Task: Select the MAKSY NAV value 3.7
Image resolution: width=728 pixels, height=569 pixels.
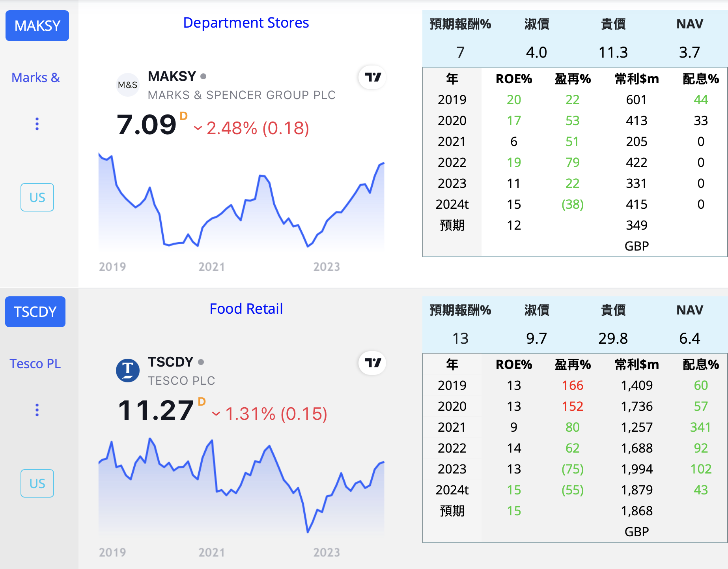Action: tap(689, 52)
